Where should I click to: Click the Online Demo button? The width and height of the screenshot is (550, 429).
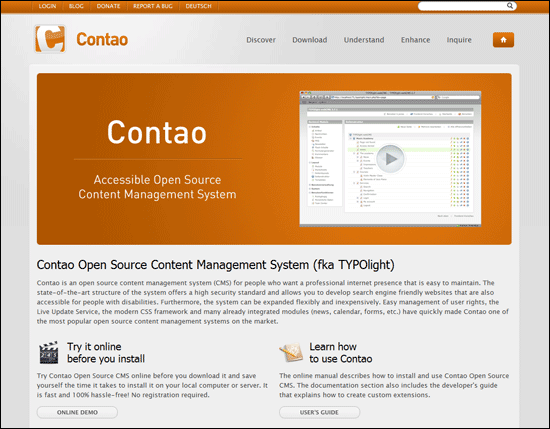(77, 412)
